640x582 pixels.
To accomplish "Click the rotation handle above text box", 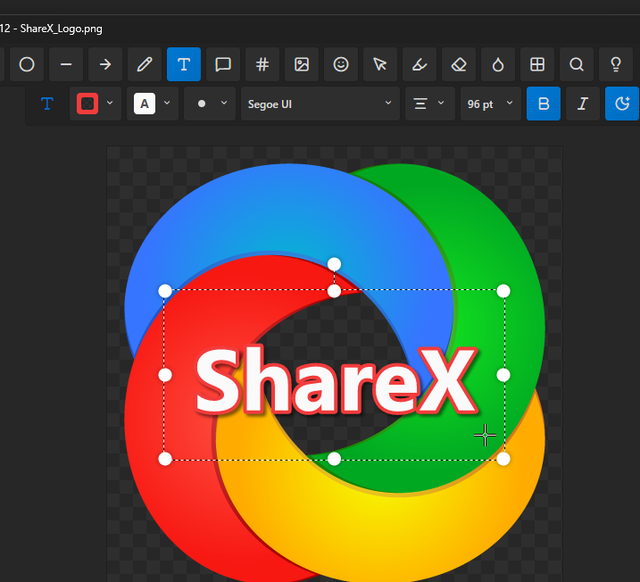I will point(334,264).
